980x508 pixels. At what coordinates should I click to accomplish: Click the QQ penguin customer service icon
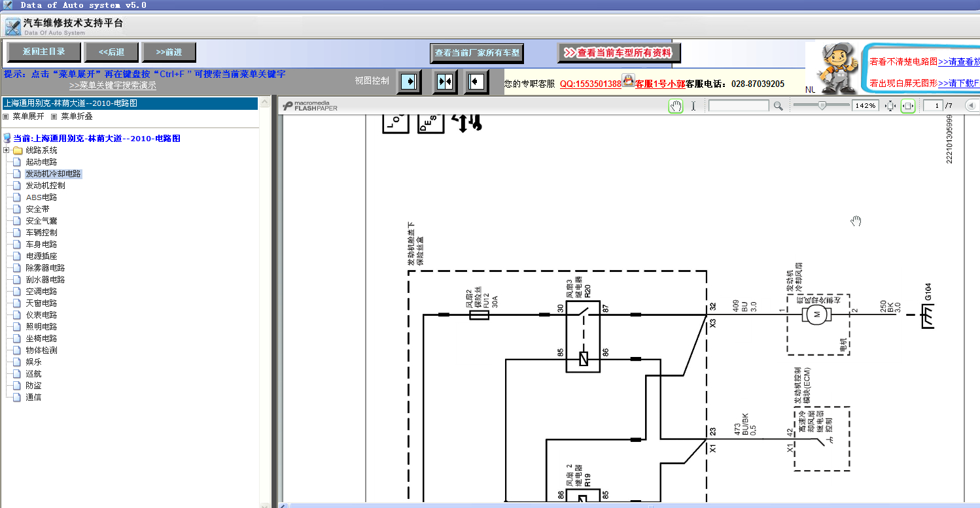(628, 81)
